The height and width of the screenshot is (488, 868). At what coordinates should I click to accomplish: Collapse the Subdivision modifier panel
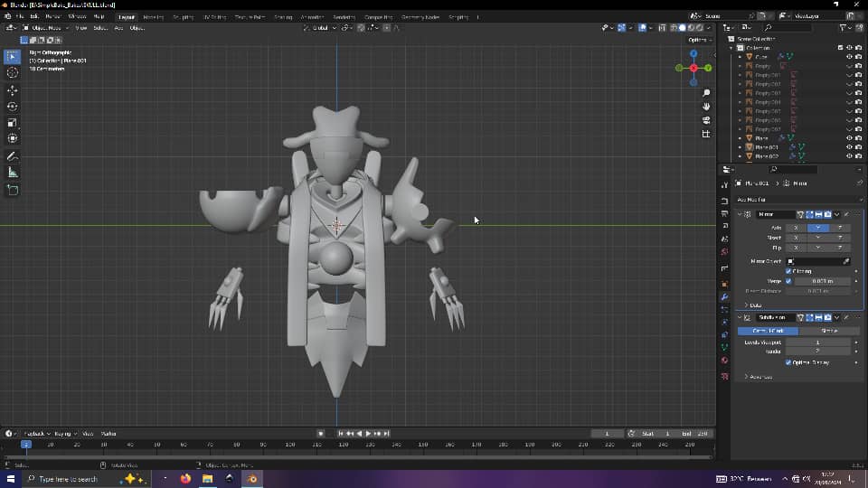click(x=740, y=317)
